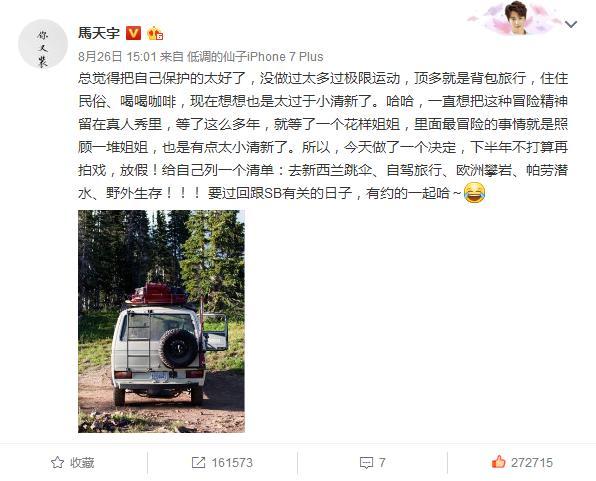Click the star favorite icon
The width and height of the screenshot is (596, 481).
[57, 463]
